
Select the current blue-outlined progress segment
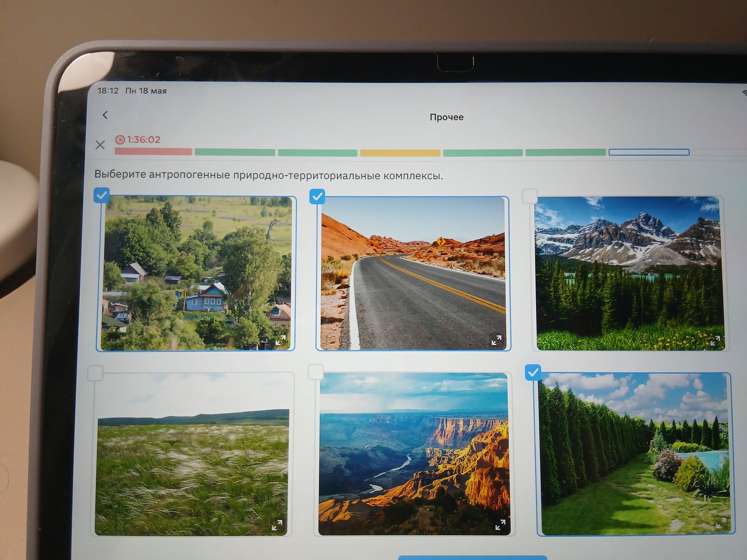(x=649, y=152)
